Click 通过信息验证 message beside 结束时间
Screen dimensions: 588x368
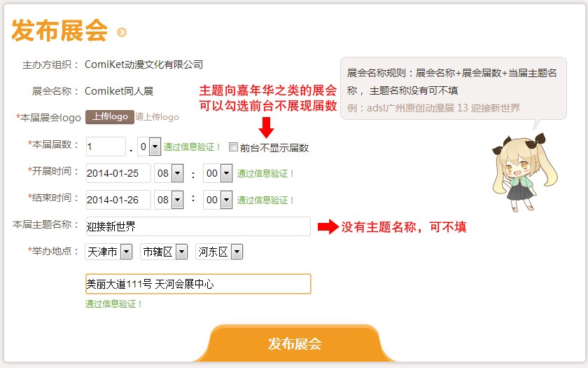point(265,200)
